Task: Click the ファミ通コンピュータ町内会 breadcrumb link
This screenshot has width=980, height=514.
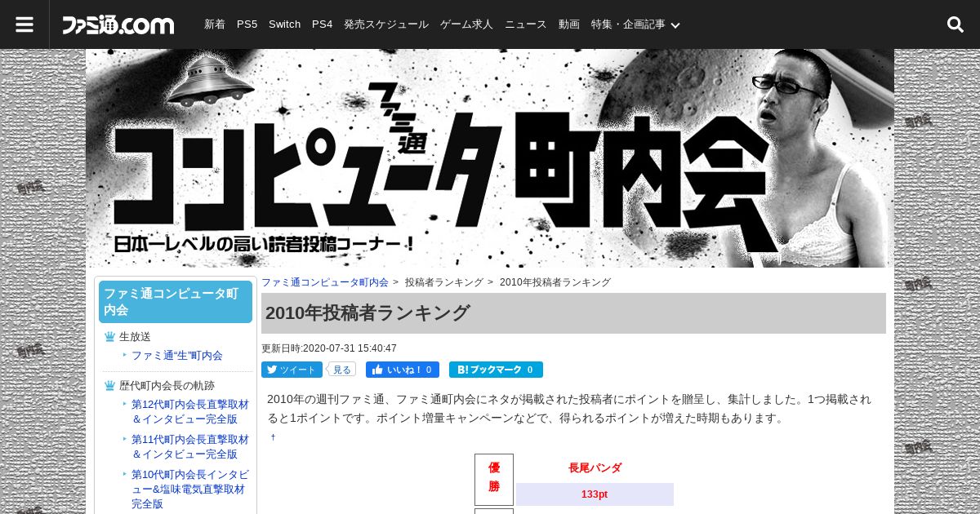Action: (325, 282)
